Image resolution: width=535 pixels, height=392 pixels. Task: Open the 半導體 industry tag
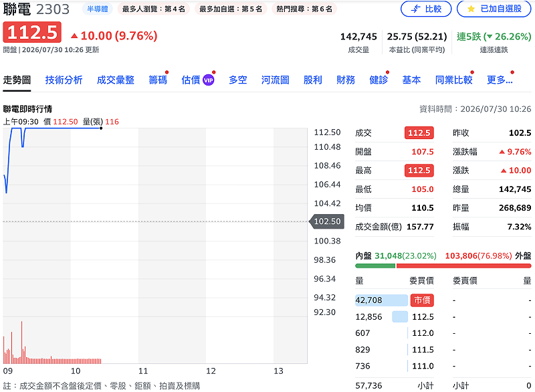click(98, 9)
